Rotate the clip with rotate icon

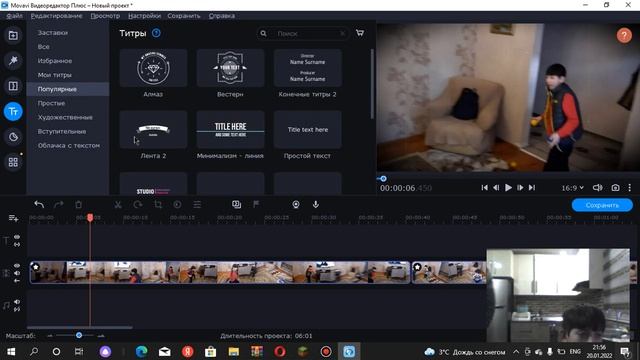(x=138, y=204)
